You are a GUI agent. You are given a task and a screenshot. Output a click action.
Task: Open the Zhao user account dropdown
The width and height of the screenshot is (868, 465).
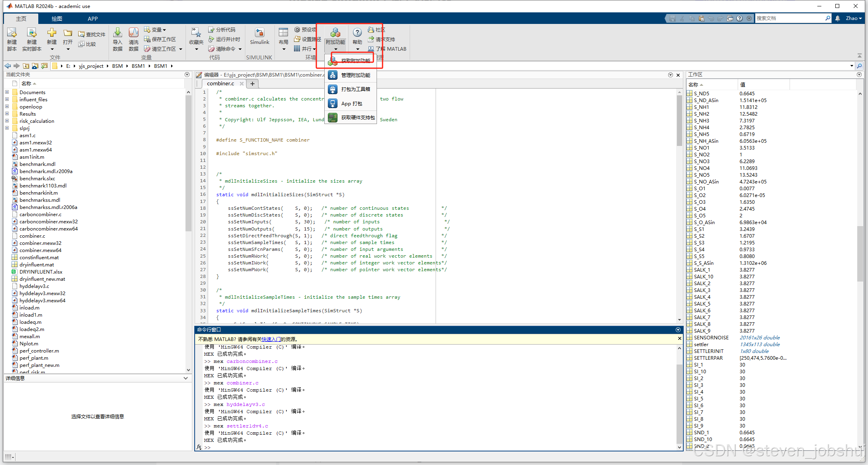(x=854, y=18)
